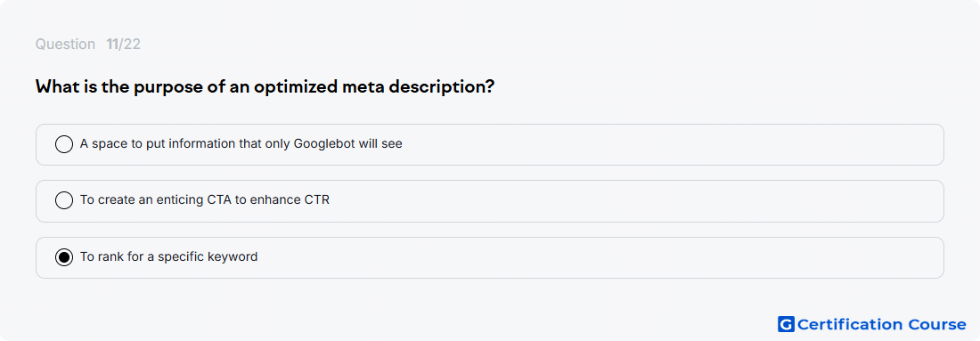Click the selected 'rank for a specific keyword' radio
The width and height of the screenshot is (980, 341).
[x=64, y=256]
